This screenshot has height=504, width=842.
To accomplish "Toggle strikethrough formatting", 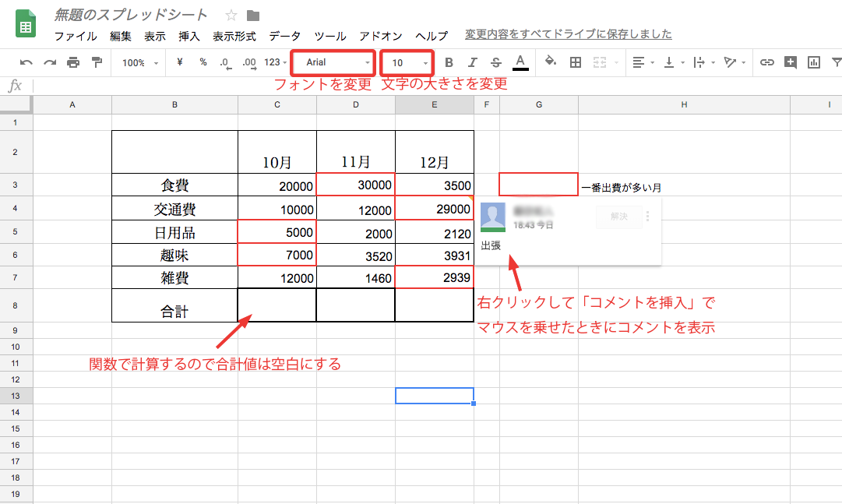I will click(x=496, y=62).
